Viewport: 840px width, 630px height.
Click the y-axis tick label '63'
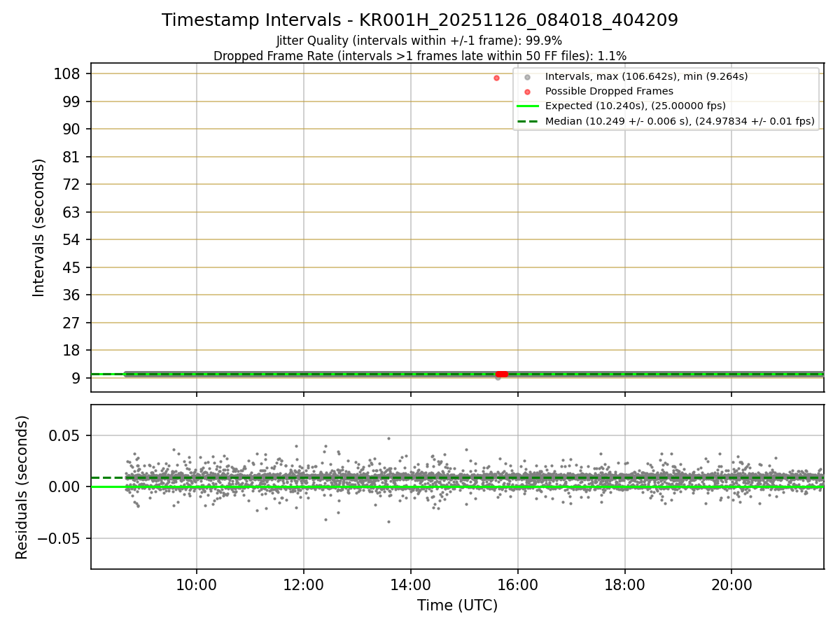tap(71, 212)
